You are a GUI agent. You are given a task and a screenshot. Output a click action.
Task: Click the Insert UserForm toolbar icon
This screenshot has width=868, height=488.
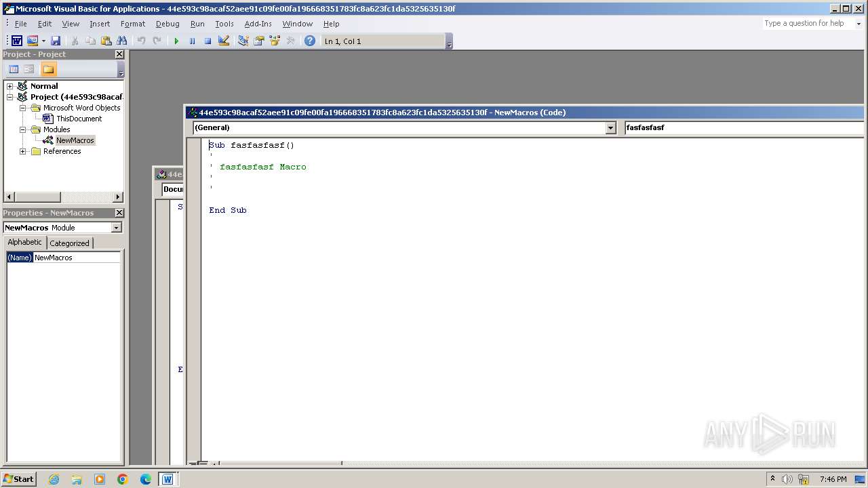[x=32, y=41]
